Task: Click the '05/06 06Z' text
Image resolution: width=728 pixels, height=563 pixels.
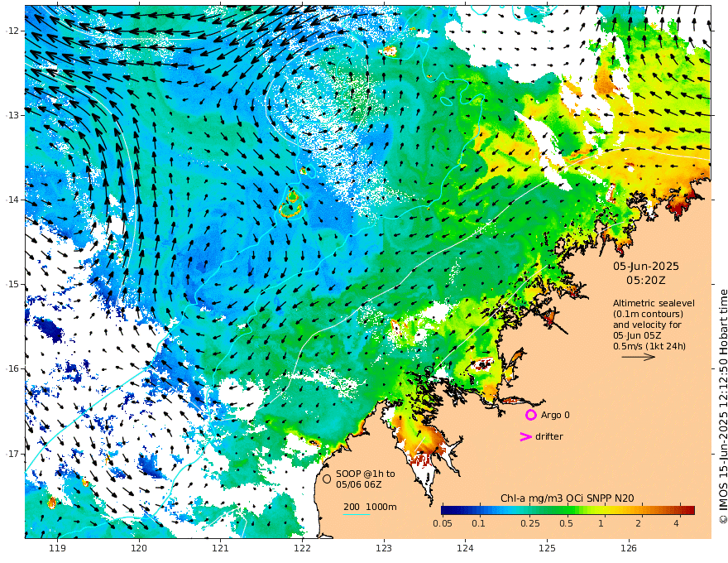Action: coord(359,484)
